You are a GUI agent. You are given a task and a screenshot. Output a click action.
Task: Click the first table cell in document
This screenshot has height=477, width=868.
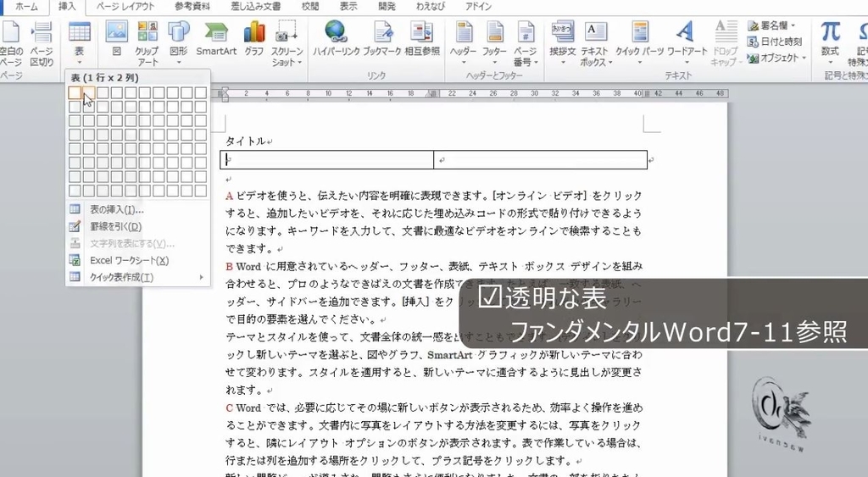[x=327, y=160]
